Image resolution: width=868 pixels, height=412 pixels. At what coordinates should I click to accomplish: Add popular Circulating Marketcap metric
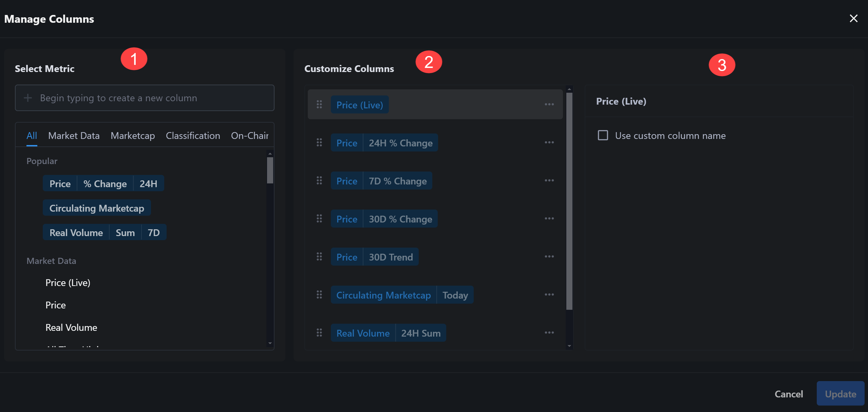coord(97,208)
